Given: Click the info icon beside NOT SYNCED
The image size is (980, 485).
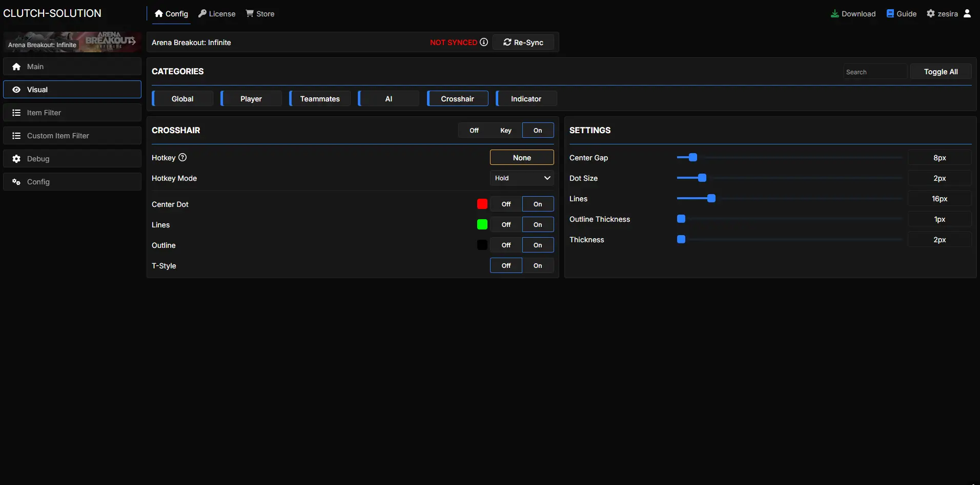Looking at the screenshot, I should coord(484,42).
